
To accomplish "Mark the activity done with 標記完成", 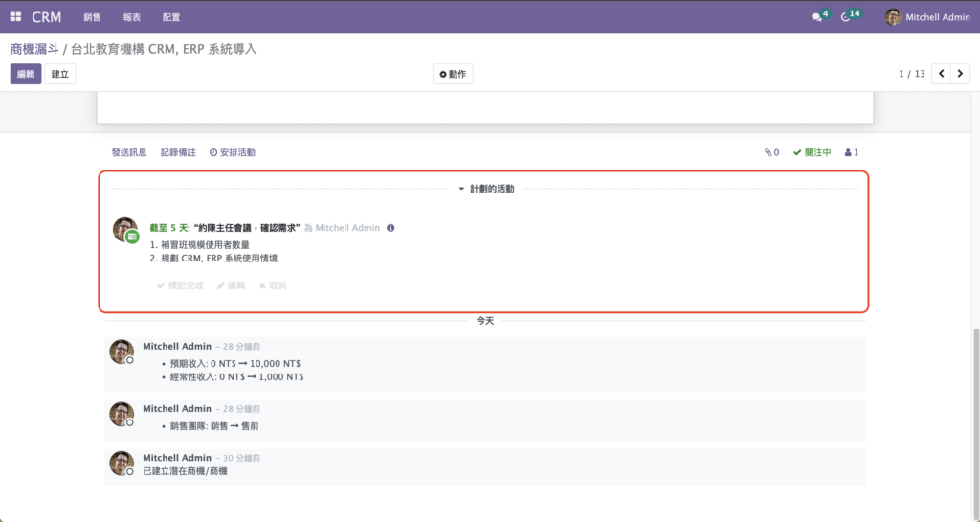I will [180, 285].
